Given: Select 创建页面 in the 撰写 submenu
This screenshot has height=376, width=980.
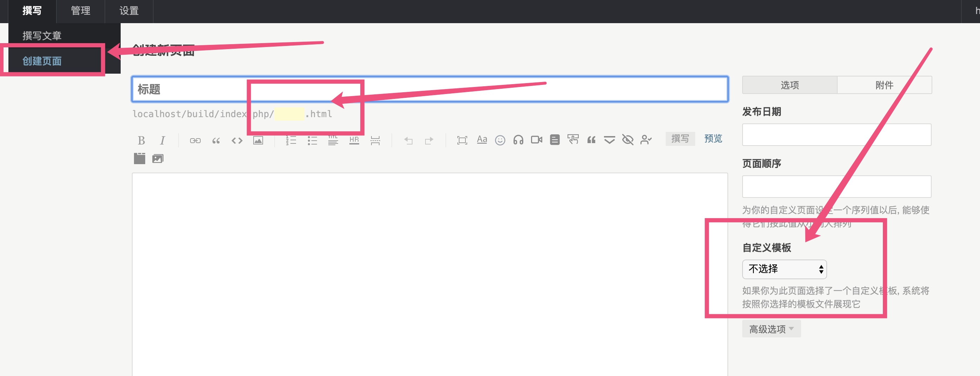Looking at the screenshot, I should click(x=42, y=61).
